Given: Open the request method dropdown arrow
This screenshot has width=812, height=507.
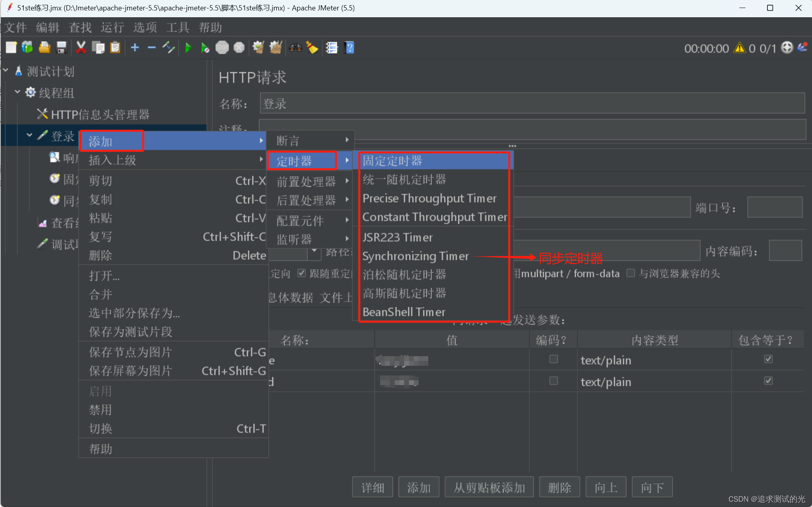Looking at the screenshot, I should click(x=314, y=251).
